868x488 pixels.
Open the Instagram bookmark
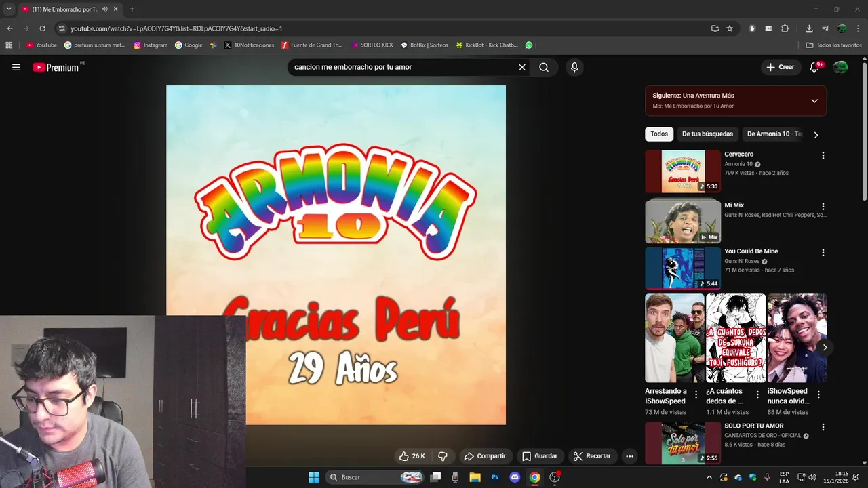(151, 45)
